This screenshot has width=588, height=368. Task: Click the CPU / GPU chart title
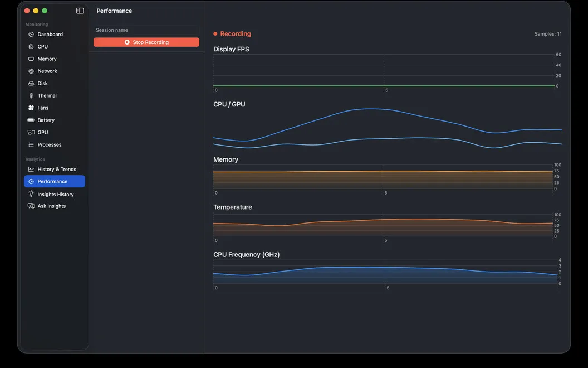coord(229,104)
